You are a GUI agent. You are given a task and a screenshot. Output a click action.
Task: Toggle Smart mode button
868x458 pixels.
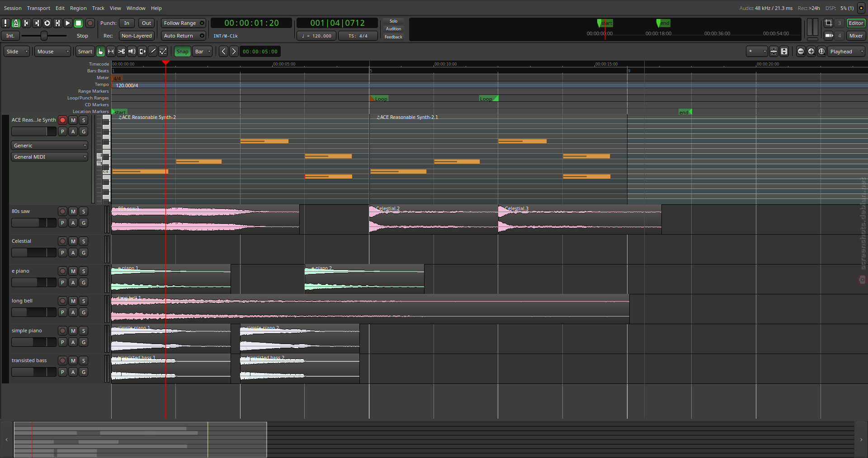pos(85,52)
